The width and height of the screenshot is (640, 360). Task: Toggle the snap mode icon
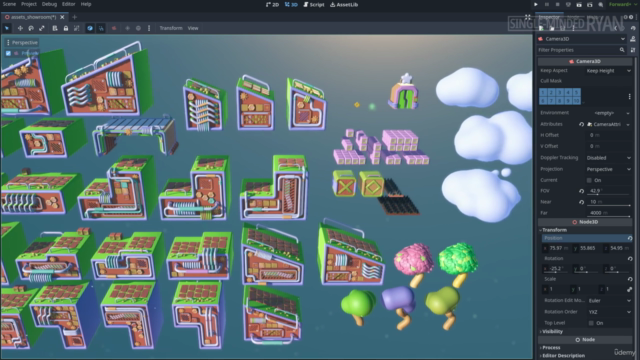tap(101, 28)
